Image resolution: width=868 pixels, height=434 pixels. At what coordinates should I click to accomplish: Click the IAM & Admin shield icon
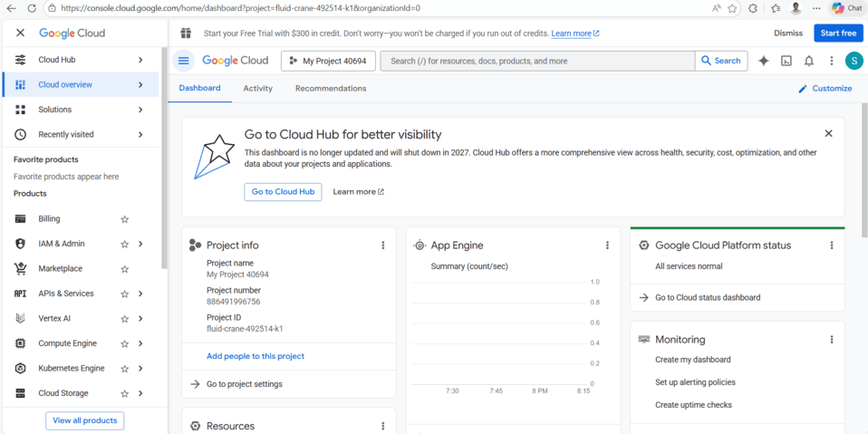point(20,244)
